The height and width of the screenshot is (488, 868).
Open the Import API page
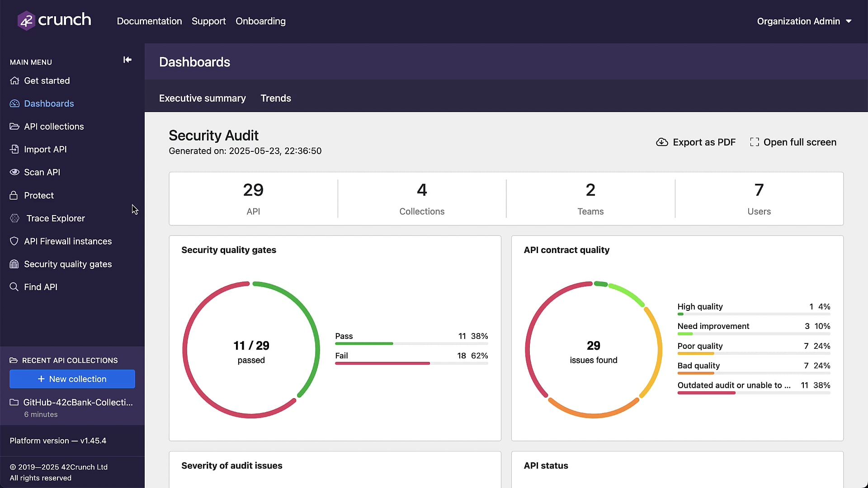click(x=45, y=149)
